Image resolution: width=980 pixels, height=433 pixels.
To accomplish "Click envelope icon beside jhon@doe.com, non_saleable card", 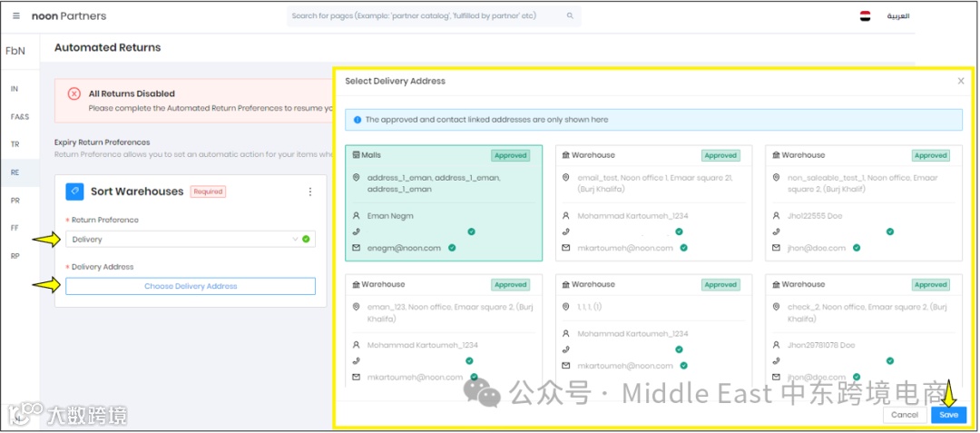I will point(776,248).
